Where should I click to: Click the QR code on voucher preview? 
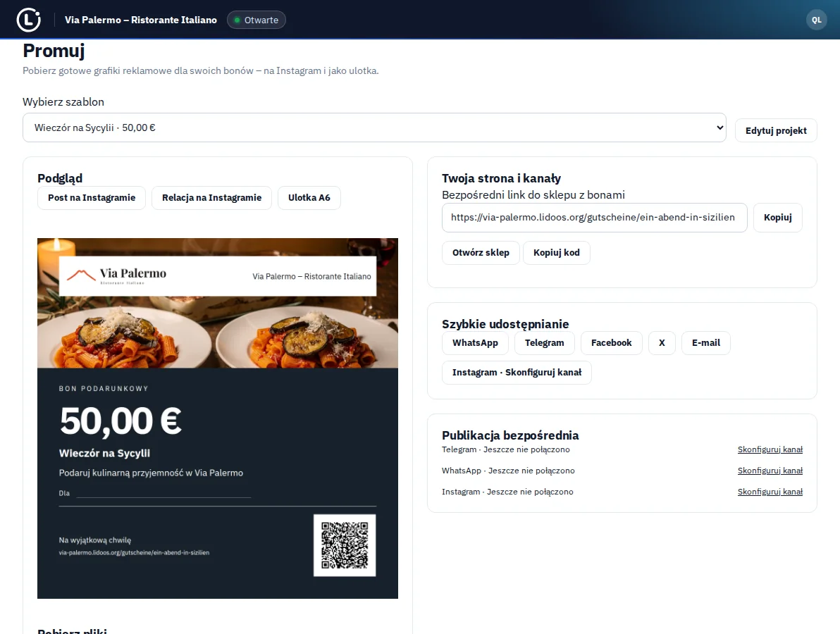coord(345,545)
